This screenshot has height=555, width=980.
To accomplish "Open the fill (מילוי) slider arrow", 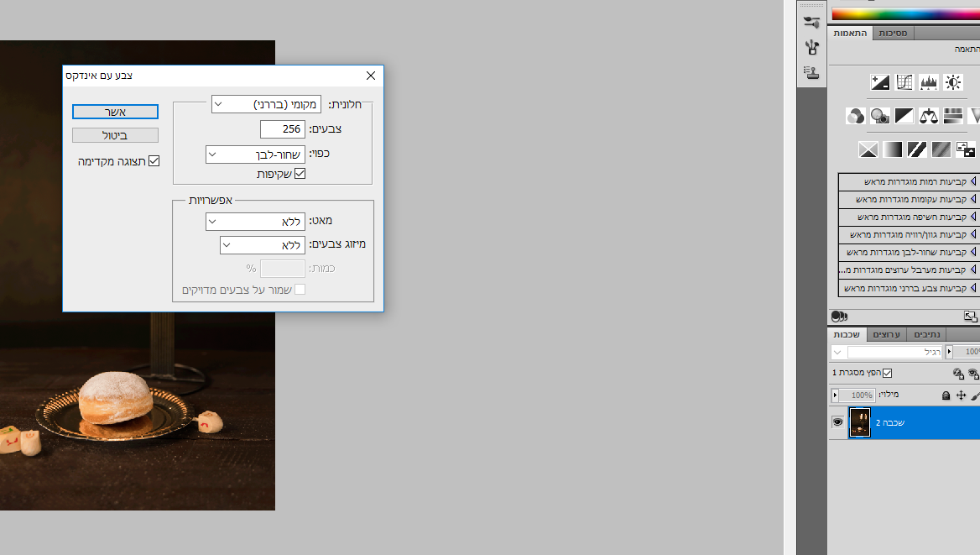I will point(835,395).
